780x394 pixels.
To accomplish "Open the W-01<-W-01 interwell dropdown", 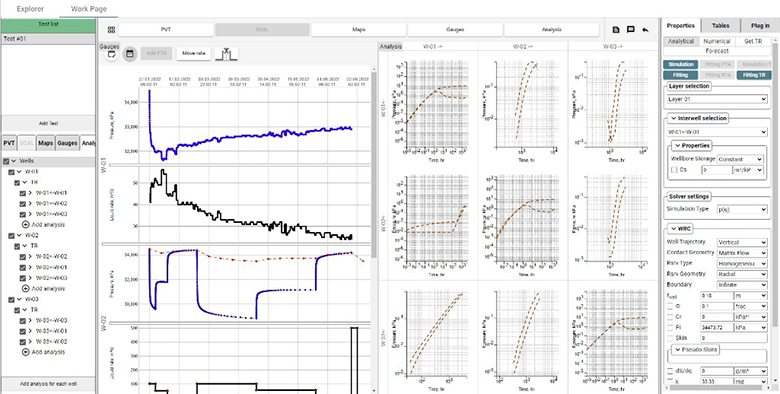I will pyautogui.click(x=717, y=132).
